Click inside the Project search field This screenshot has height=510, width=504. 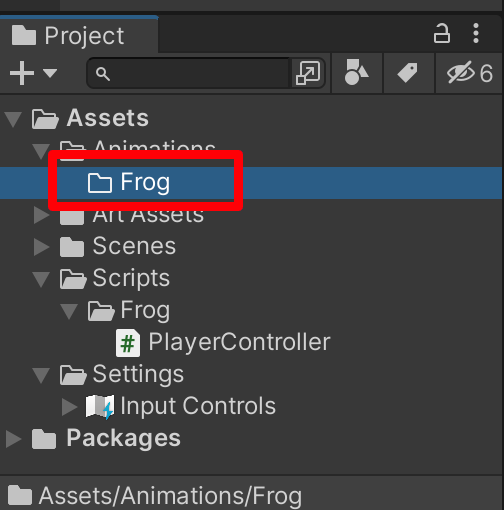189,73
